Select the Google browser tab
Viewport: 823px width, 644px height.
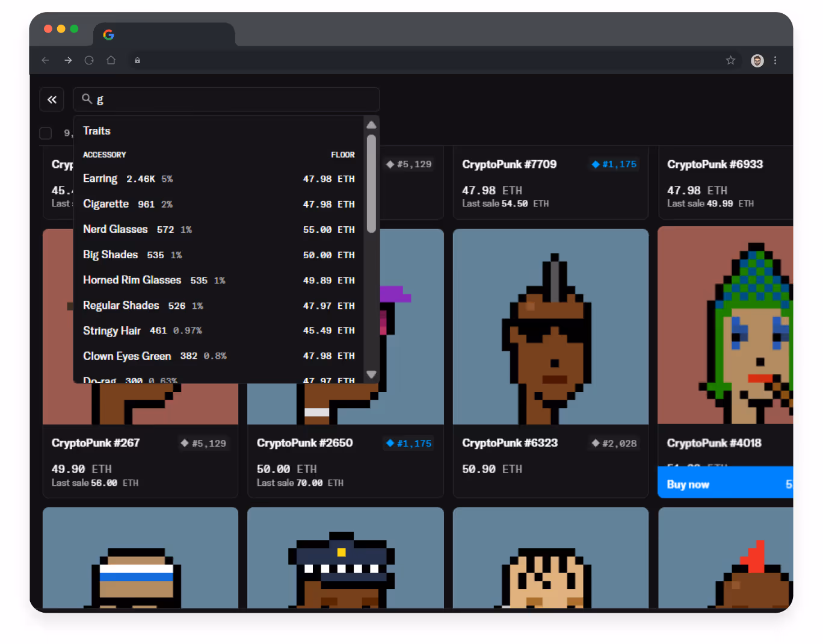[164, 34]
